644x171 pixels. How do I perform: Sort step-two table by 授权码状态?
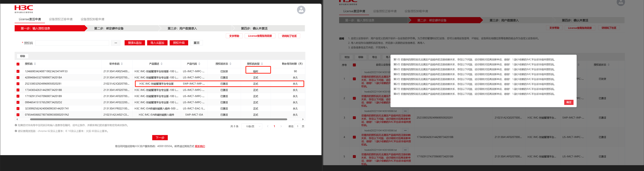(608, 65)
